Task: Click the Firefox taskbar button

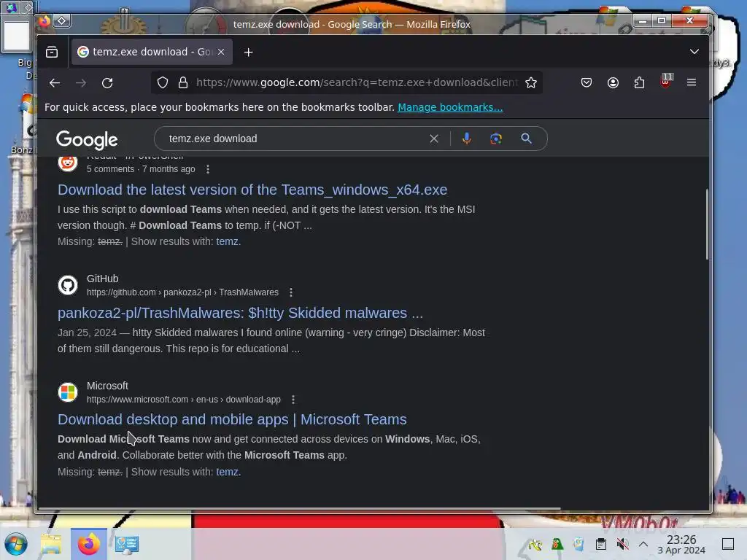Action: 89,544
